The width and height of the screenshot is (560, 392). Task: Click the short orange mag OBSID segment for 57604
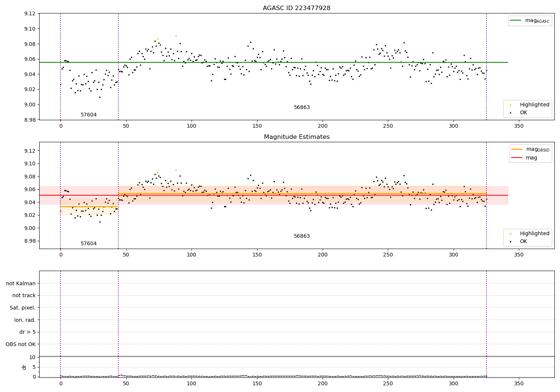pyautogui.click(x=89, y=206)
